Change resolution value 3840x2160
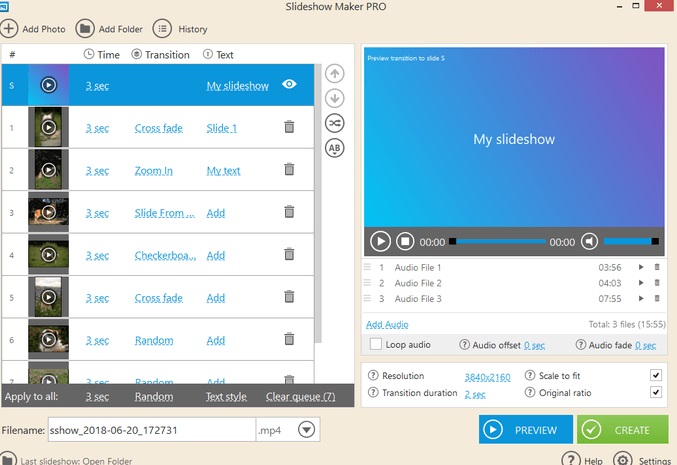677x465 pixels. point(487,376)
